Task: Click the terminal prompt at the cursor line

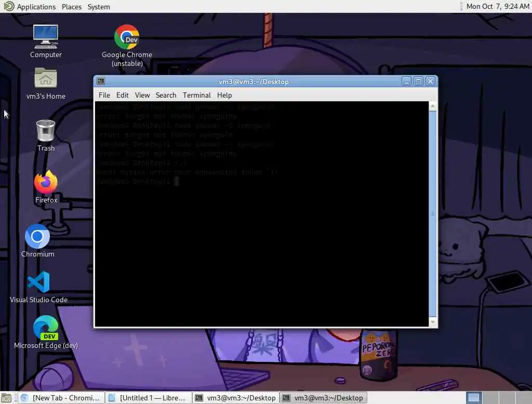Action: point(137,181)
